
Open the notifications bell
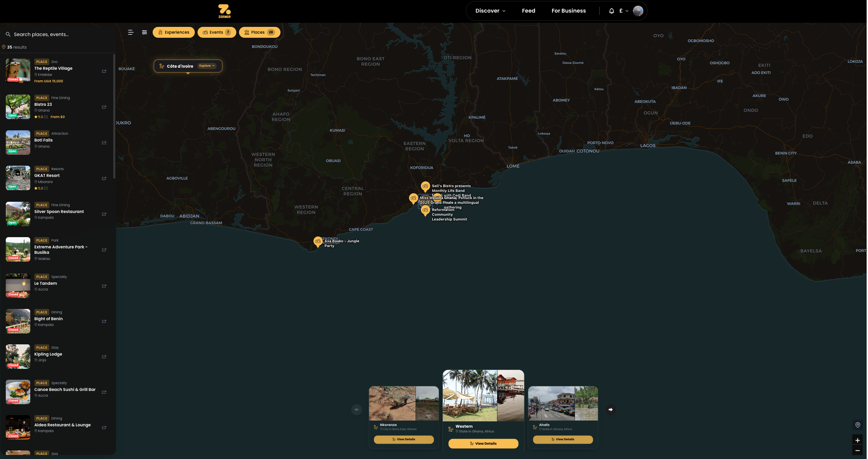[x=611, y=11]
